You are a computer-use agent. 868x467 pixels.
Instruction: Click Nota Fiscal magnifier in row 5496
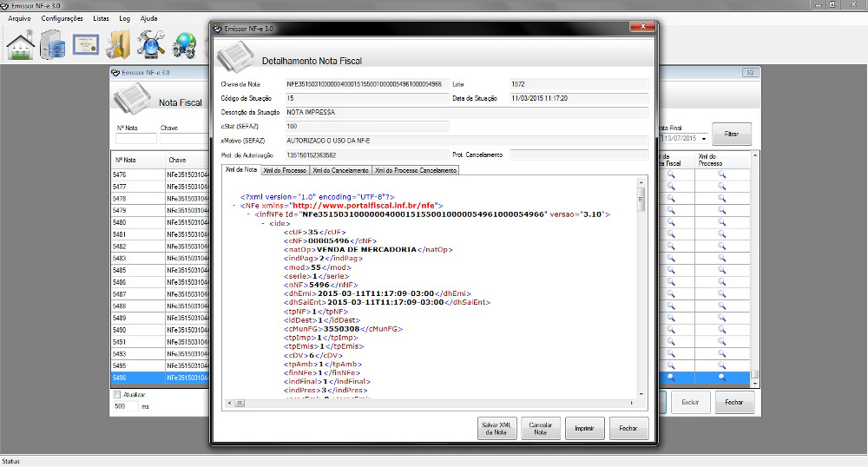tap(671, 378)
